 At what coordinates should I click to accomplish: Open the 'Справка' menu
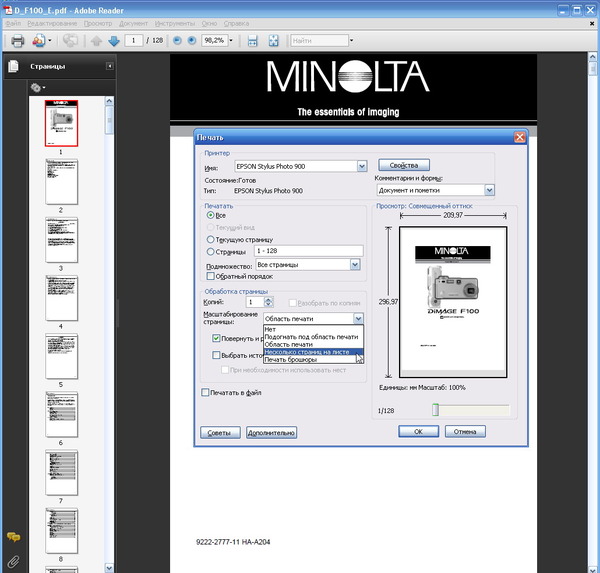tap(236, 23)
